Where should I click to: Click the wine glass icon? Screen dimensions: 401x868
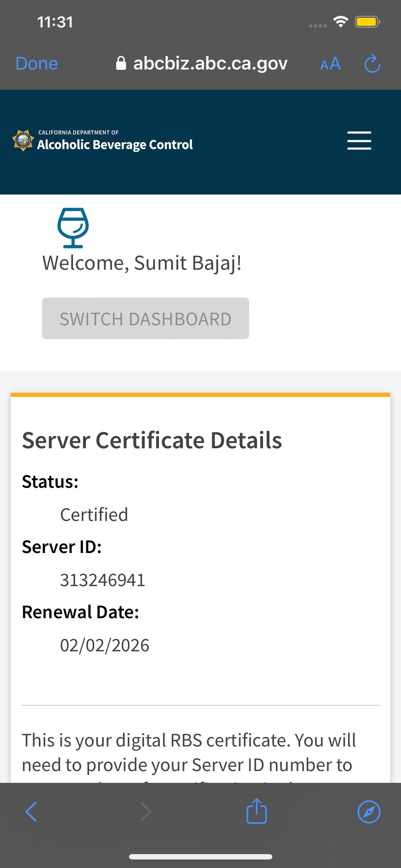click(x=73, y=228)
